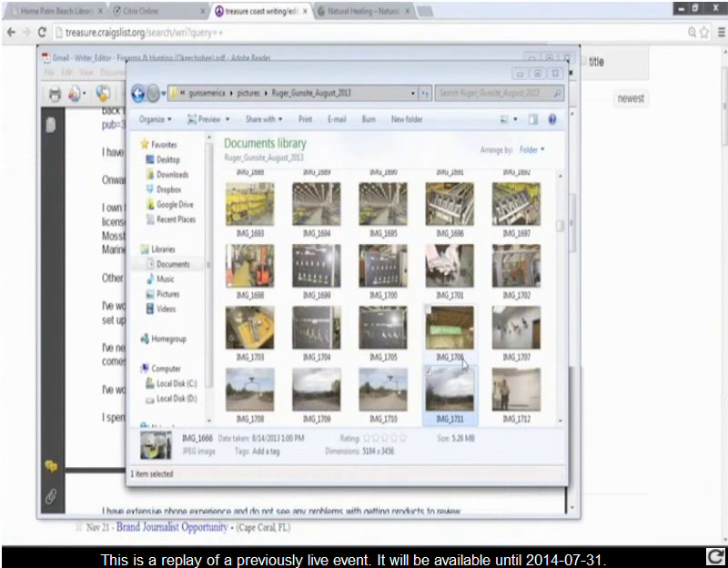The width and height of the screenshot is (728, 568).
Task: Click the replay refresh icon at bottom right
Action: click(x=715, y=556)
